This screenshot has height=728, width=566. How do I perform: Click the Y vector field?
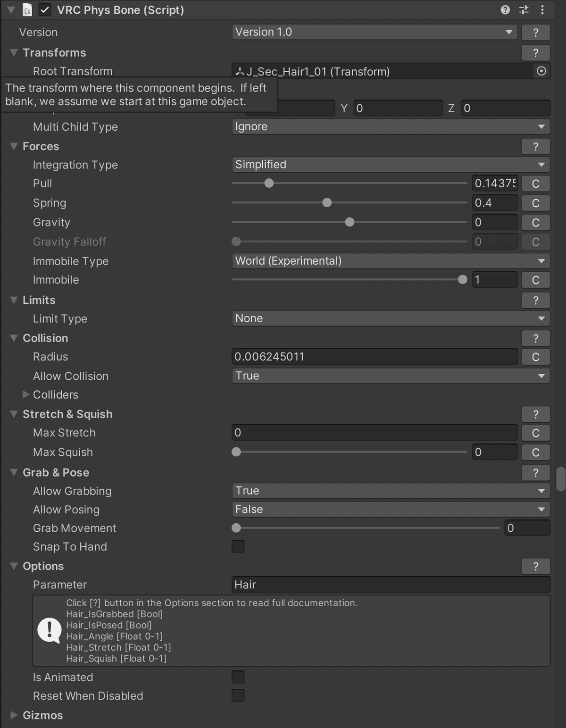point(398,108)
